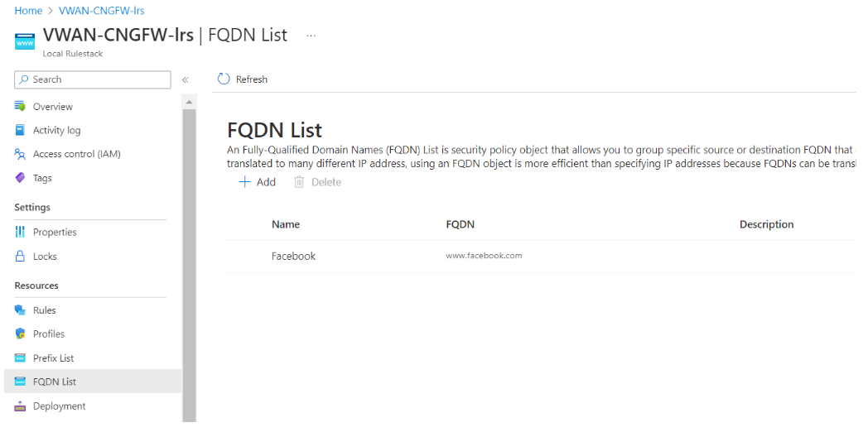Viewport: 868px width, 437px height.
Task: Click the Properties icon under Settings
Action: coord(21,233)
